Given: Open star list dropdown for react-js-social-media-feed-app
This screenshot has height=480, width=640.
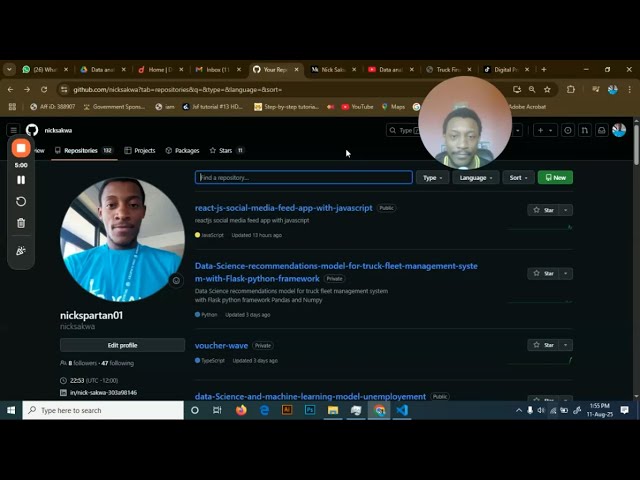Looking at the screenshot, I should tap(566, 210).
